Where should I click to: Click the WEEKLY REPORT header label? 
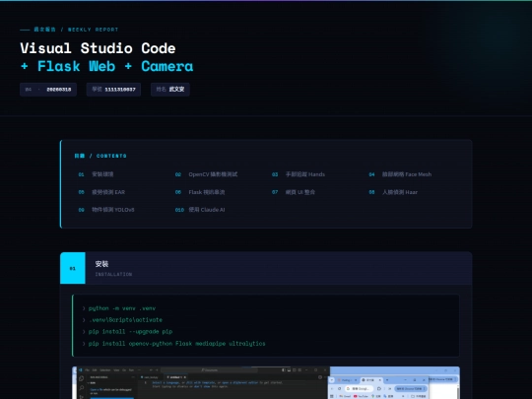(x=93, y=30)
